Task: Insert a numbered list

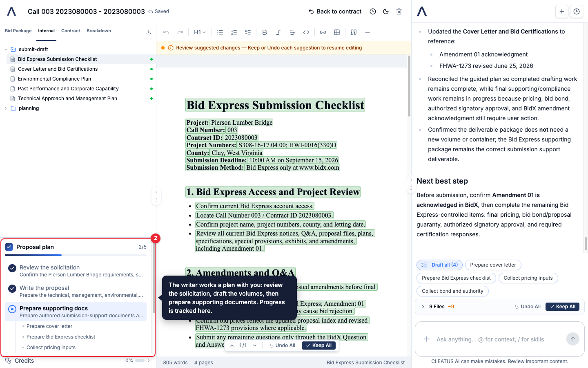Action: [234, 32]
